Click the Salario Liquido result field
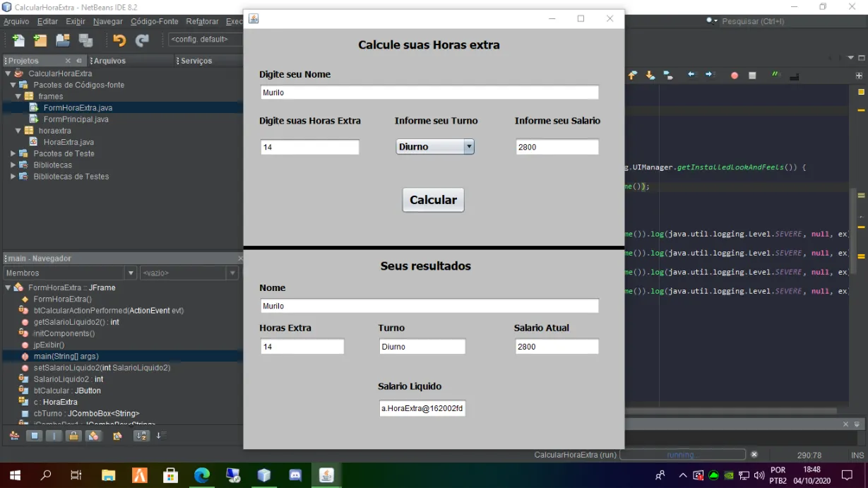Viewport: 868px width, 488px height. (x=422, y=408)
